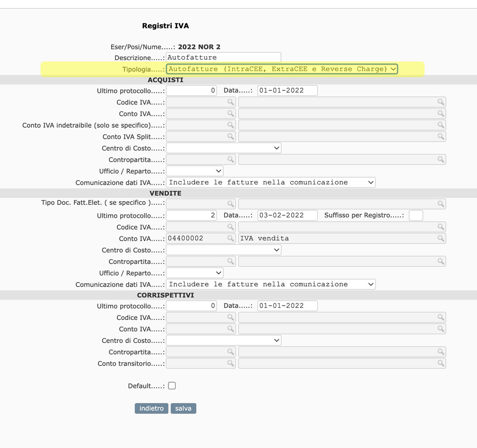Viewport: 477px width, 448px height.
Task: Click search icon in Acquisti Conto IVA code field
Action: click(230, 114)
